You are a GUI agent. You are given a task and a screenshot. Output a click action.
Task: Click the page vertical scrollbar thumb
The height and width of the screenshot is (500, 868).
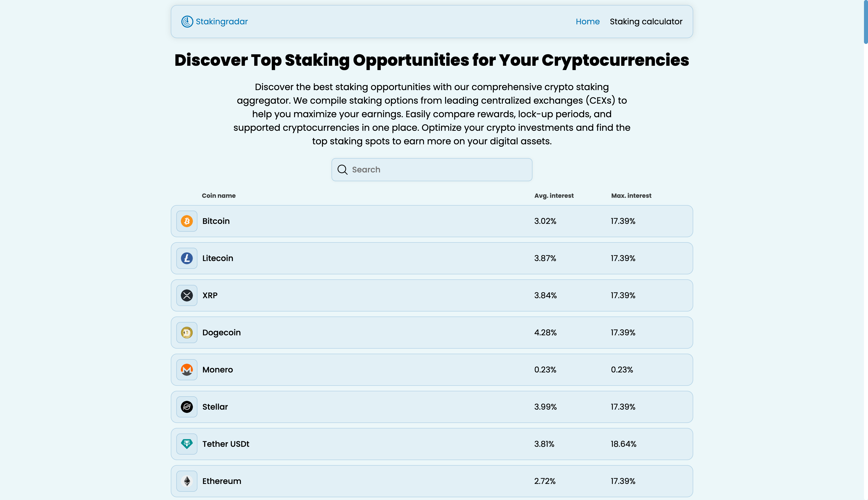[x=865, y=22]
